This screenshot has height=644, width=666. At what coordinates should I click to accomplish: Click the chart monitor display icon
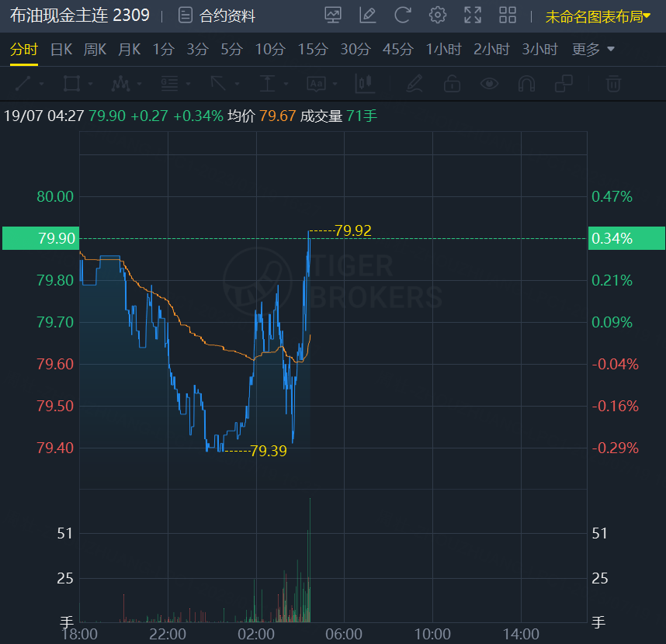[x=333, y=16]
